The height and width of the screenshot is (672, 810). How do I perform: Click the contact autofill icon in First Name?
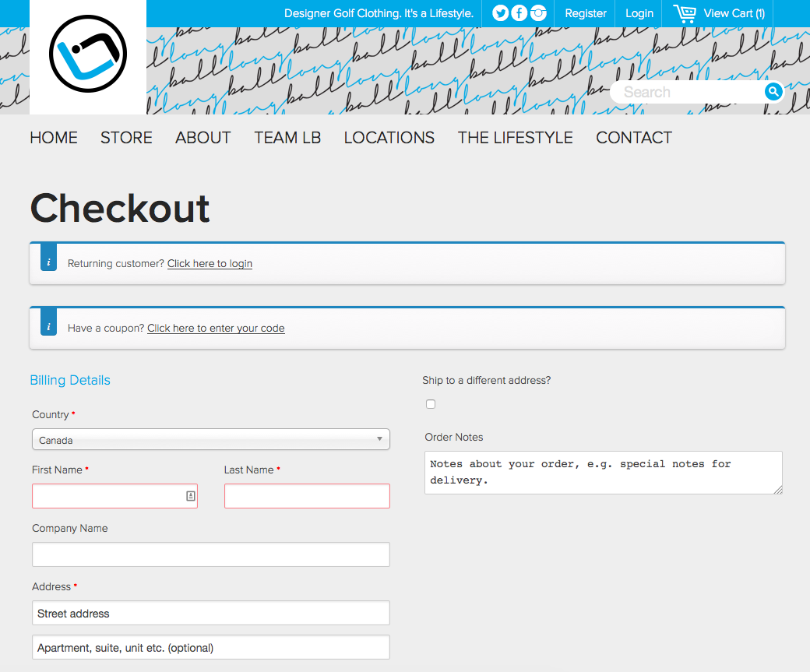[x=190, y=496]
